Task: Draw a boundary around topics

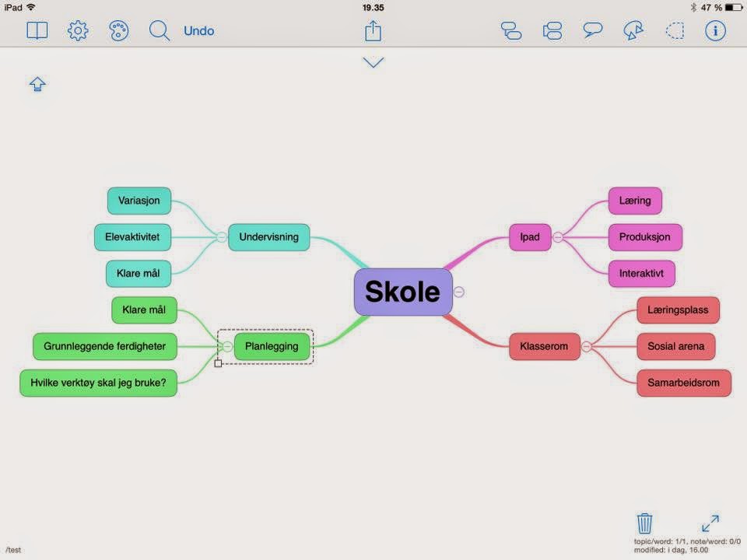Action: tap(674, 30)
